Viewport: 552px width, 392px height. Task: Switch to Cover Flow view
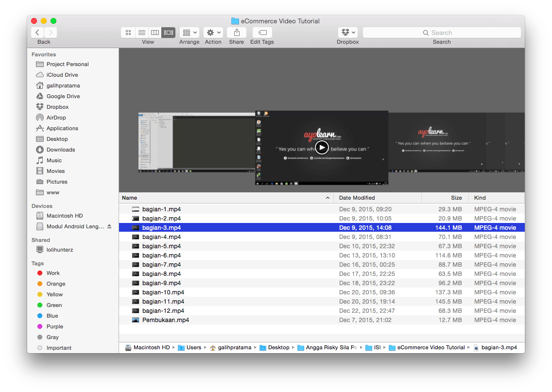tap(169, 33)
